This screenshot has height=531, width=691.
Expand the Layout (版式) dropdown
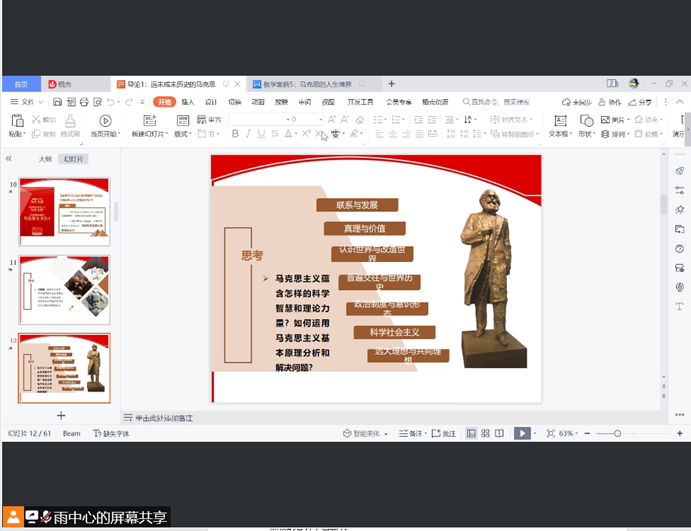click(183, 134)
